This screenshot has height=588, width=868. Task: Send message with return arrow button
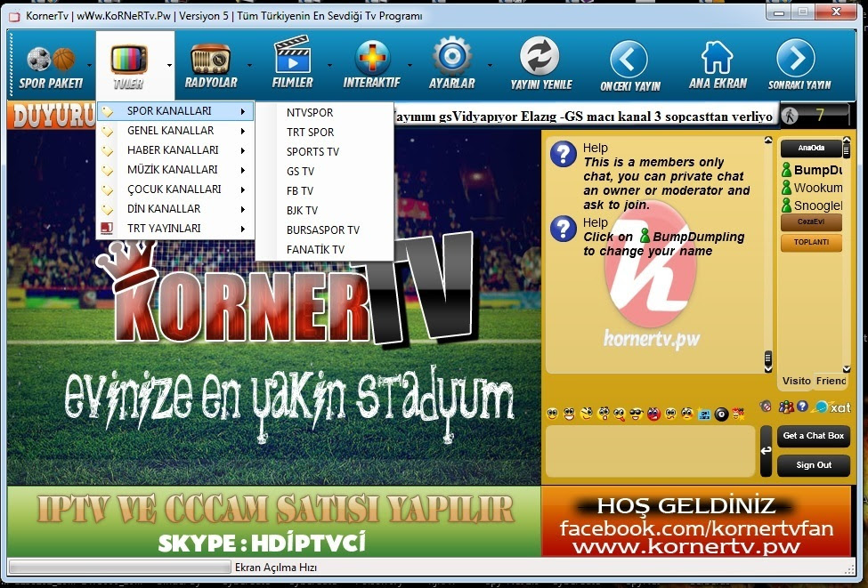click(766, 451)
